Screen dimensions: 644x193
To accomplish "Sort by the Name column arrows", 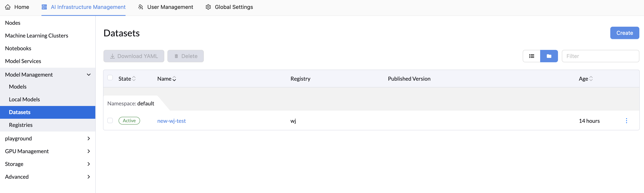I will [x=174, y=79].
